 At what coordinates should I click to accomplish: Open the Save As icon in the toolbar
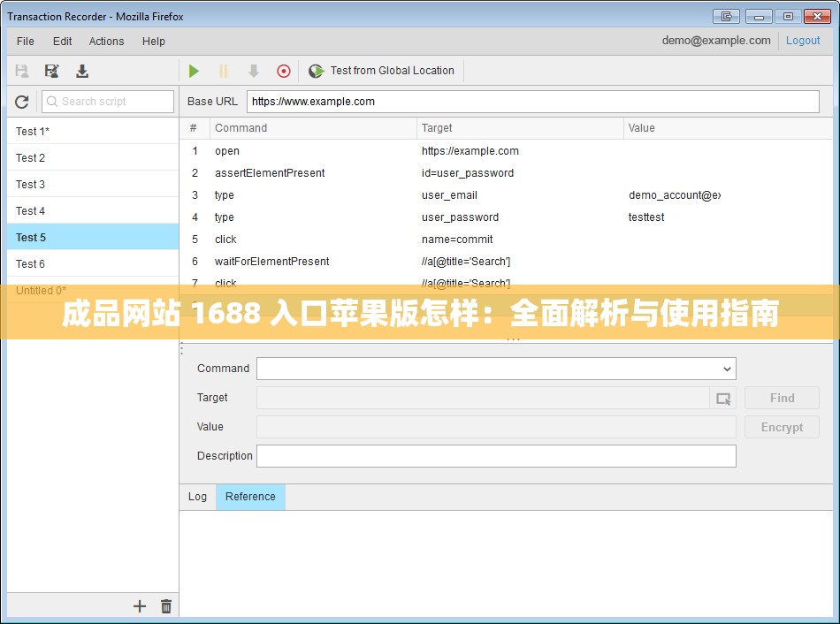point(51,71)
